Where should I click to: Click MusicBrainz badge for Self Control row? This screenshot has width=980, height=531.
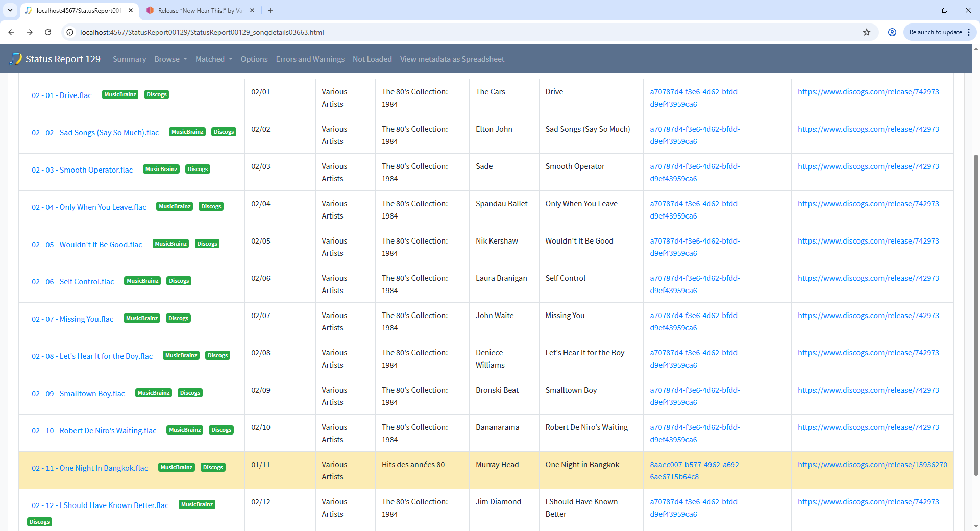142,281
